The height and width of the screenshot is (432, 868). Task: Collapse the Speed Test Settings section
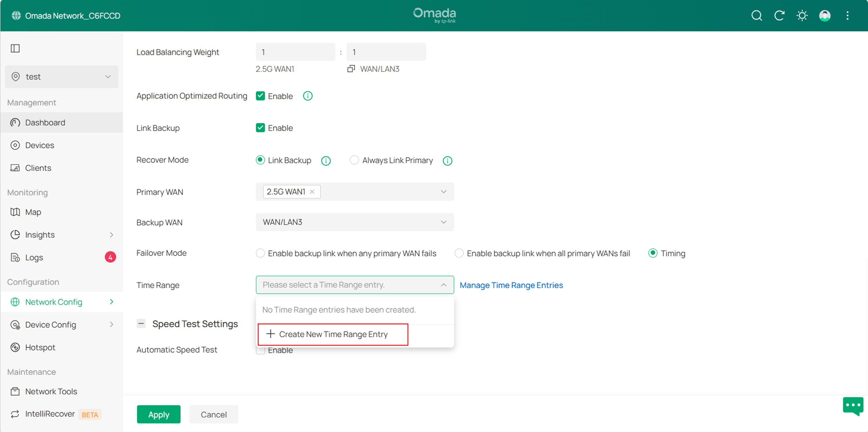pos(141,324)
